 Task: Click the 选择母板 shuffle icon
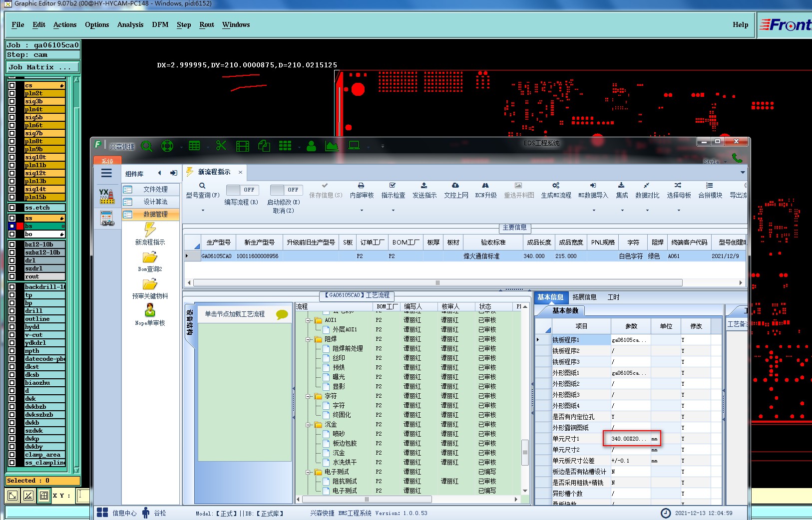pos(678,185)
